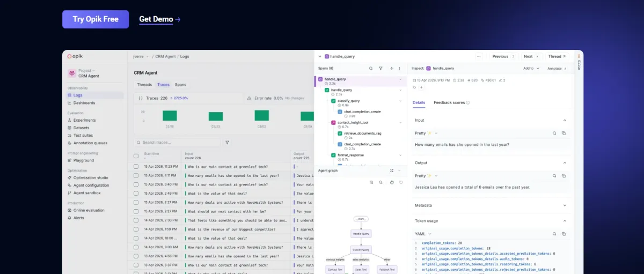The image size is (644, 274).
Task: Open spans panel vertical dots menu
Action: coord(399,69)
